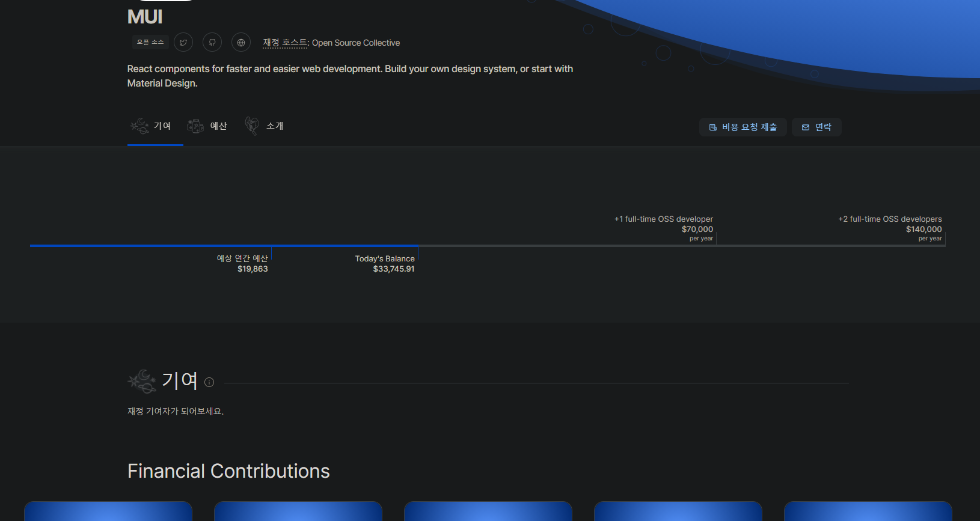The height and width of the screenshot is (521, 980).
Task: Click the blue filled part of the goal bar
Action: coord(224,246)
